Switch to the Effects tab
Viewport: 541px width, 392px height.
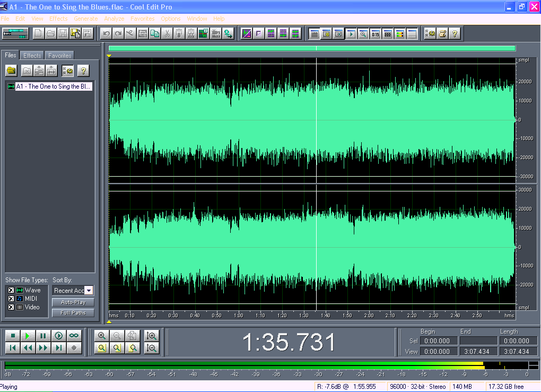32,56
